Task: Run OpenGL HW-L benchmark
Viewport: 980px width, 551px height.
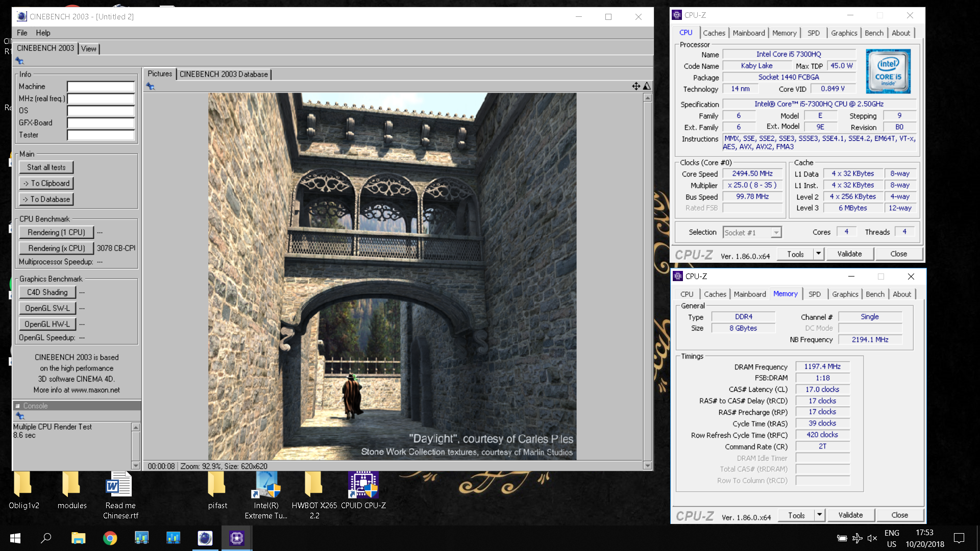Action: tap(47, 324)
